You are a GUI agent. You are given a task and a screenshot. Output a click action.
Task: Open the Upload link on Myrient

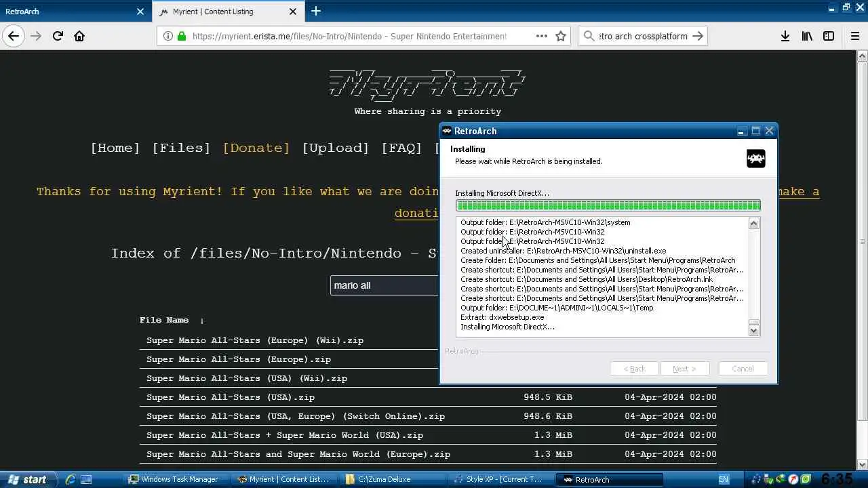(x=335, y=148)
